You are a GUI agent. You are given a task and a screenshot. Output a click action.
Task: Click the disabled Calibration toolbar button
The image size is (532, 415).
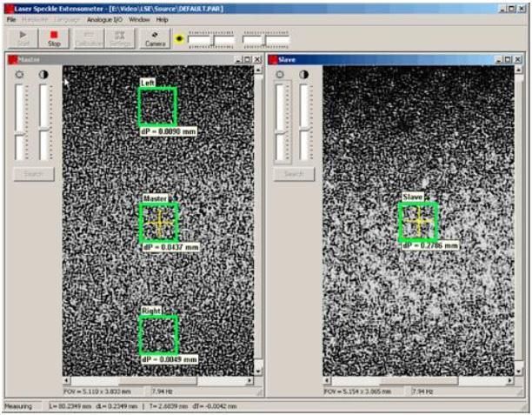pos(89,38)
